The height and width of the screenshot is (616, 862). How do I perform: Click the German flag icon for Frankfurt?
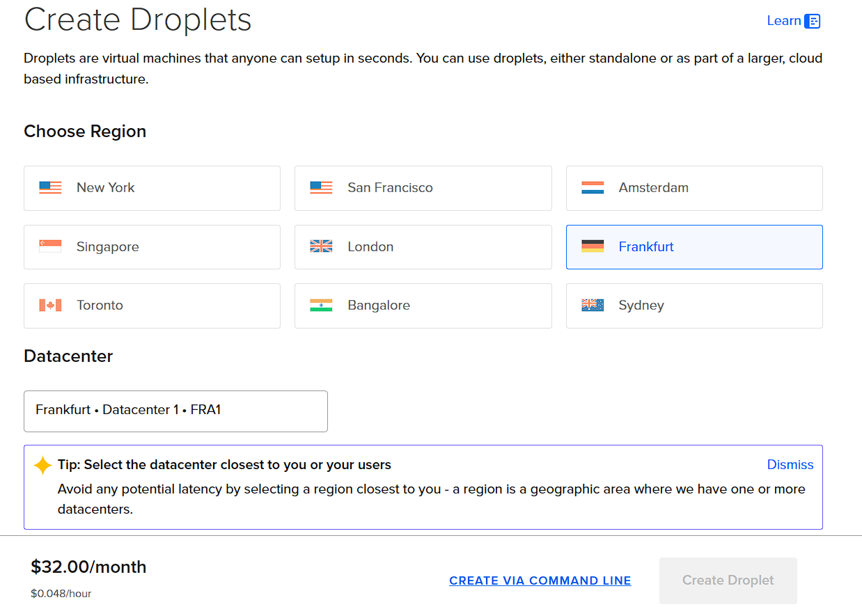coord(593,246)
